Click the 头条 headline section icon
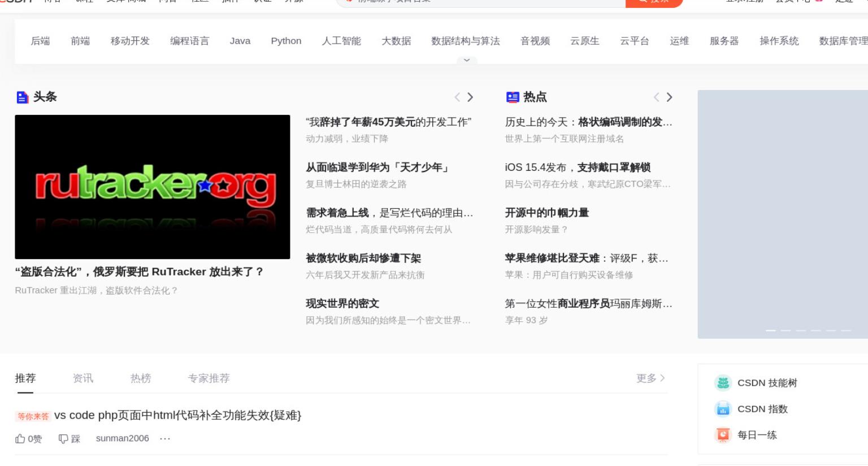The height and width of the screenshot is (466, 868). 22,97
